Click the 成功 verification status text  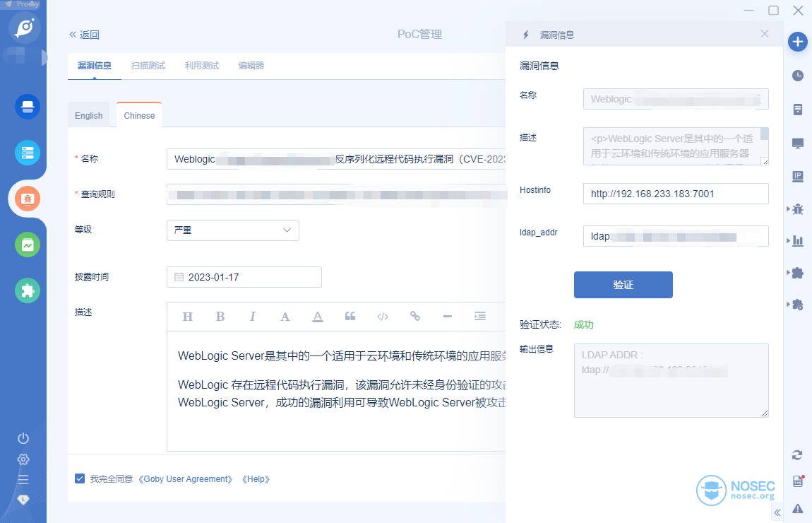pos(584,324)
